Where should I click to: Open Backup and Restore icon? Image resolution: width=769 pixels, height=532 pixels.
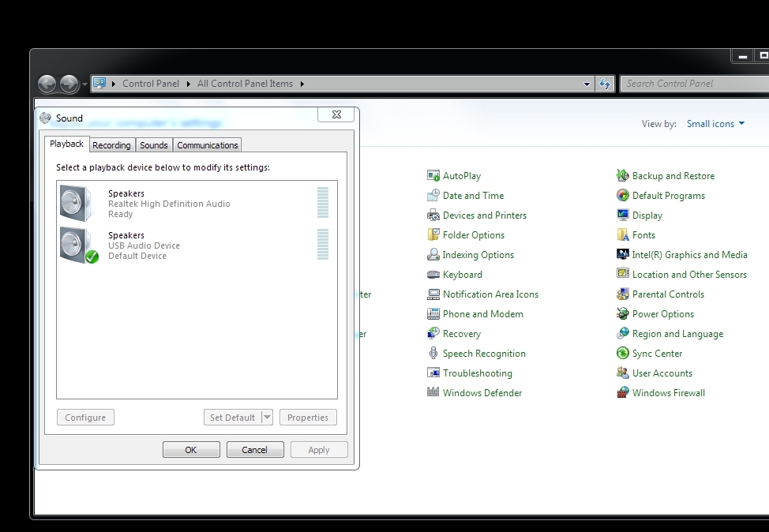click(623, 175)
